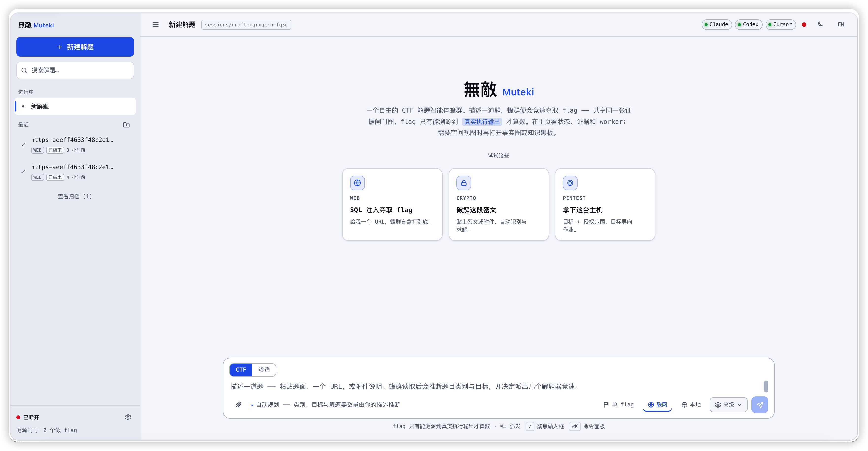
Task: Click the checkmark of the 3 小时前 session
Action: point(23,145)
